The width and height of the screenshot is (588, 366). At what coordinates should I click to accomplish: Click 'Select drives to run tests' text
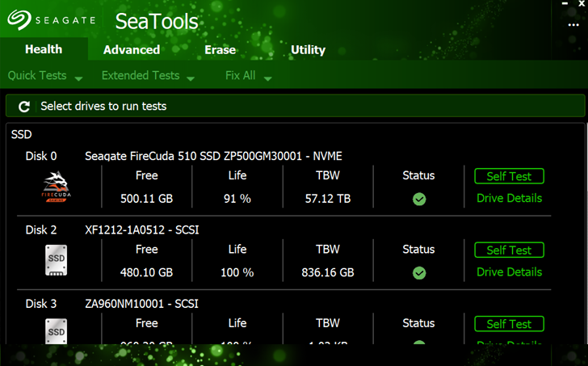point(103,106)
